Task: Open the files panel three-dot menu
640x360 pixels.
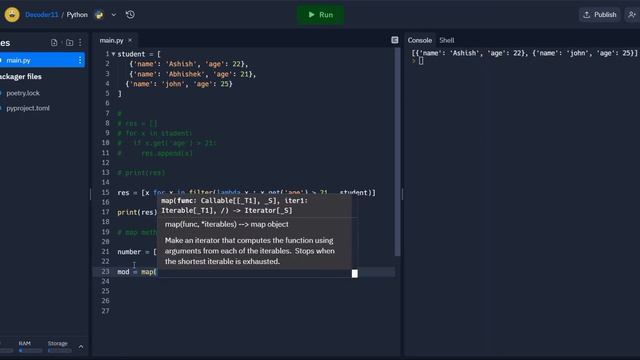Action: click(x=80, y=42)
